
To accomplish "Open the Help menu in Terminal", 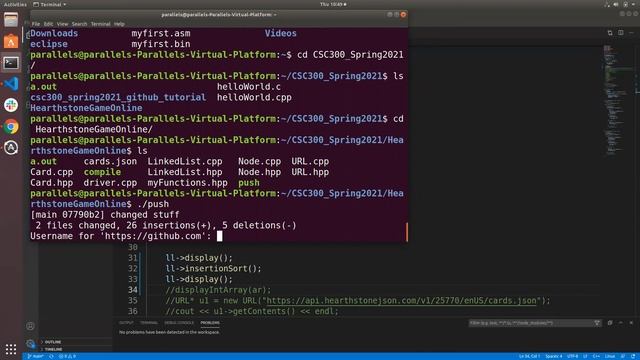I will click(x=119, y=24).
